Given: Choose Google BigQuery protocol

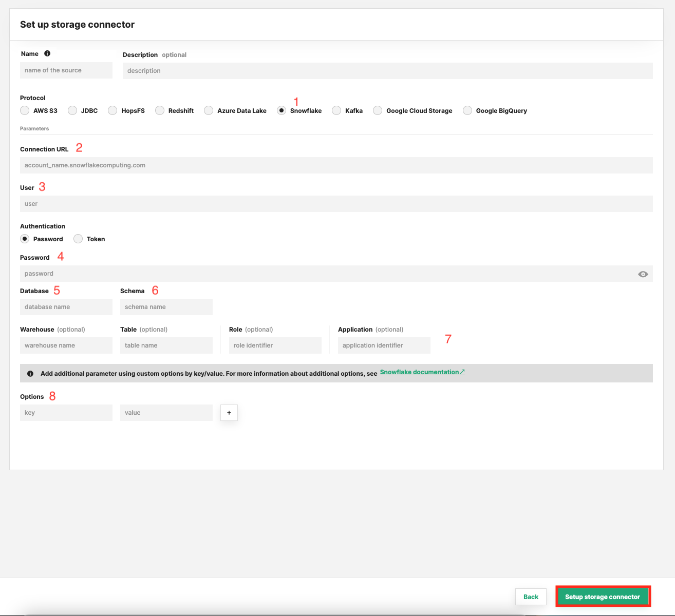Looking at the screenshot, I should pyautogui.click(x=467, y=110).
